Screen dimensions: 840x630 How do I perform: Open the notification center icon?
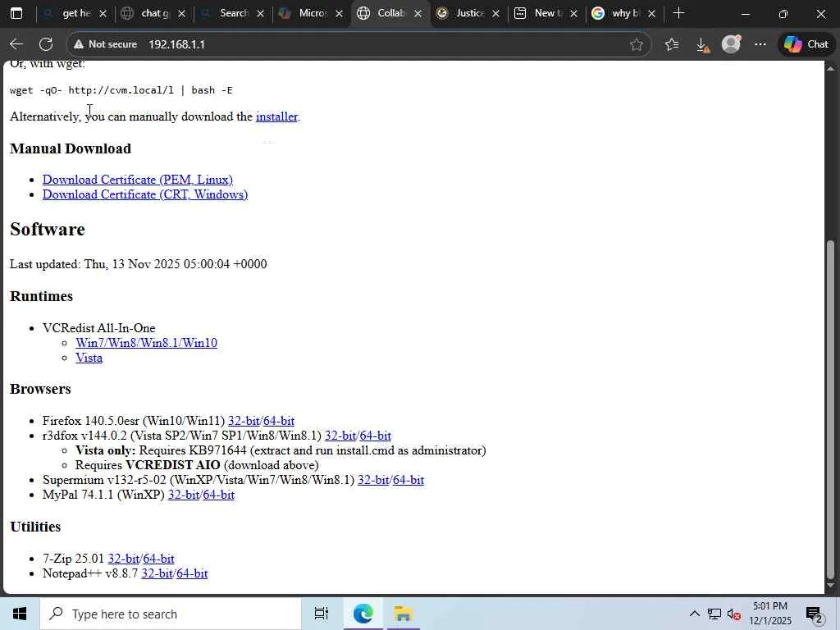point(814,614)
